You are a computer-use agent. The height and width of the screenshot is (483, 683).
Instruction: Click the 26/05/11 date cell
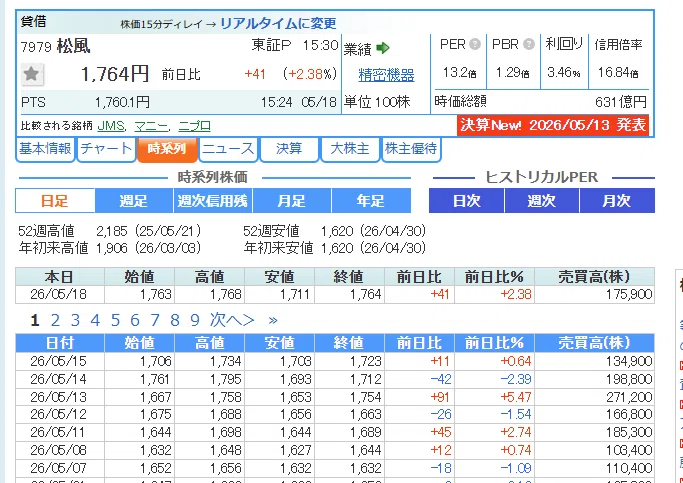[x=58, y=432]
